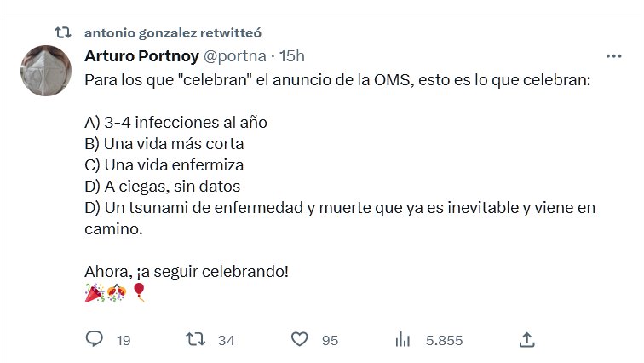
Task: Click the view count 5.855
Action: [444, 340]
